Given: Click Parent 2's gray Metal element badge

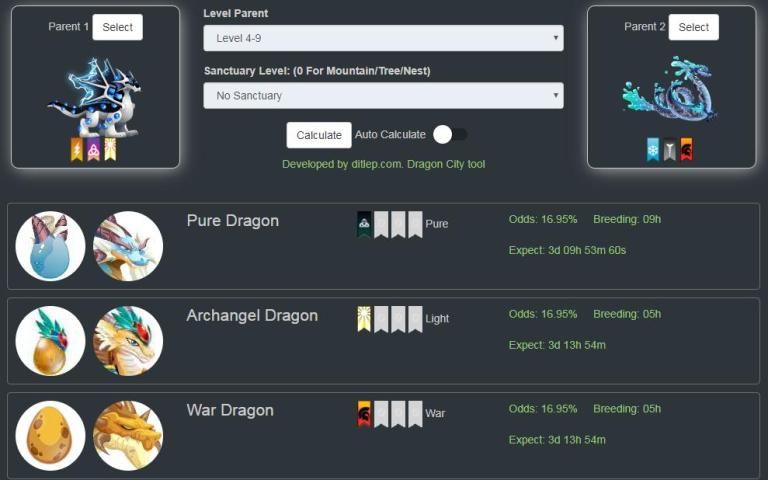Looking at the screenshot, I should tap(670, 149).
